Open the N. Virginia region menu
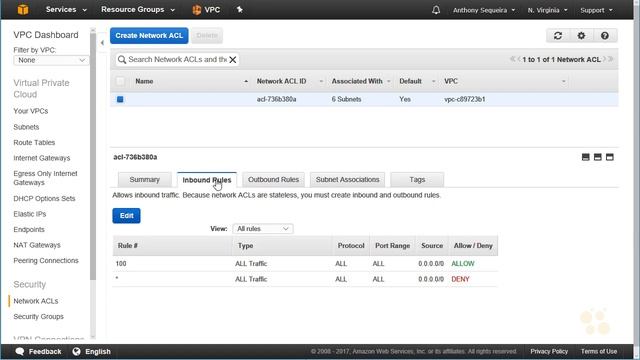Screen dimensions: 640x360 click(547, 10)
